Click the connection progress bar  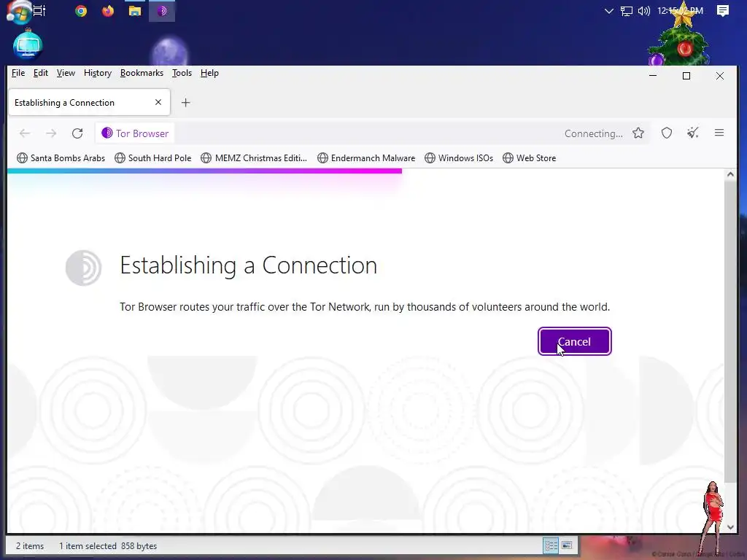point(205,171)
